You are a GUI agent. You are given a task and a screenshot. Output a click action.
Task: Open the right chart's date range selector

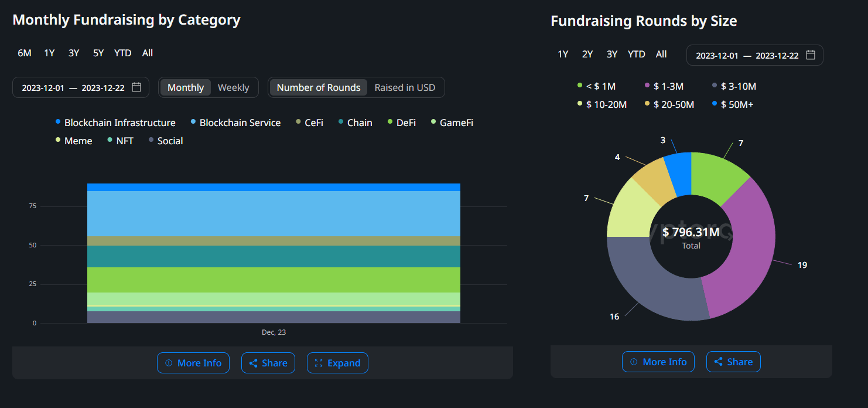754,54
